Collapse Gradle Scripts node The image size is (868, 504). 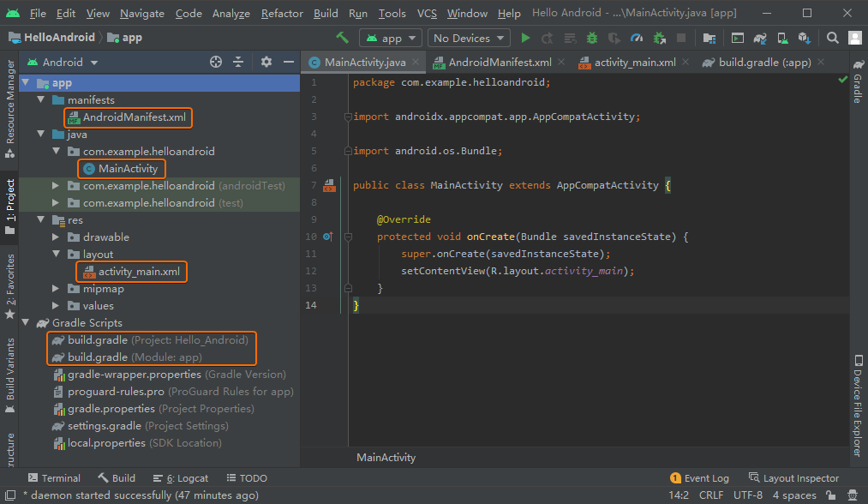[x=26, y=322]
